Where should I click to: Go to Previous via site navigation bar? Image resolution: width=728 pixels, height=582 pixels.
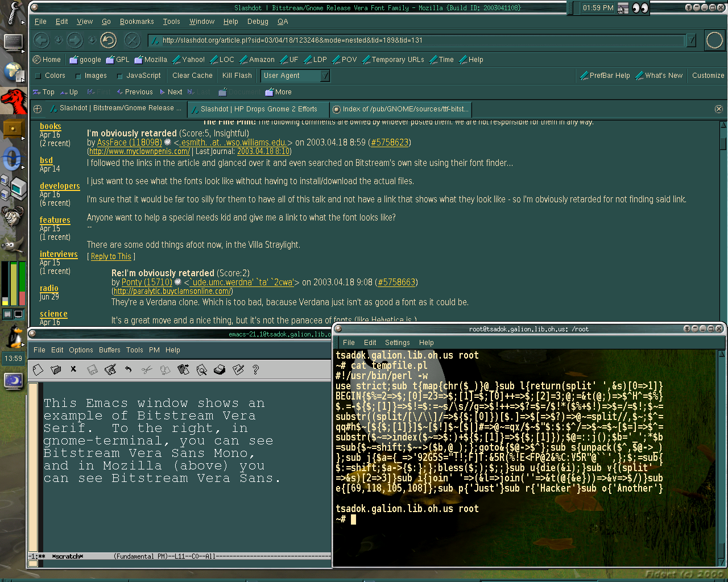tap(135, 92)
